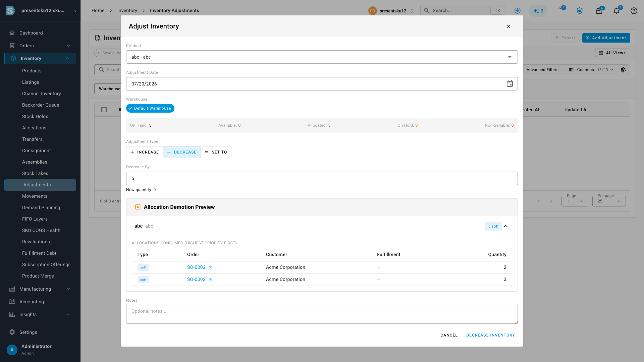This screenshot has width=644, height=362.
Task: Select the DECREASE adjustment type
Action: (182, 152)
